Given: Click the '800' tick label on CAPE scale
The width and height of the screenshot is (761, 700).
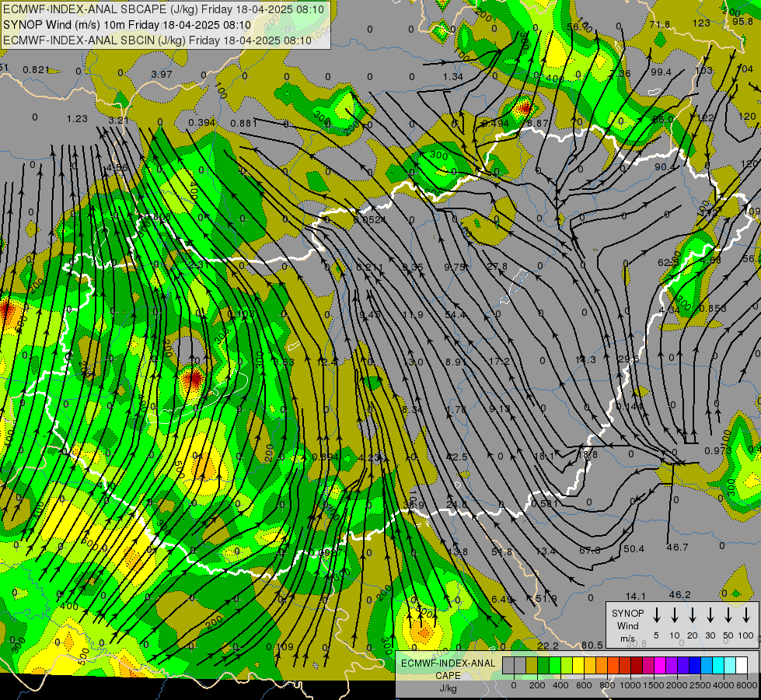Looking at the screenshot, I should (607, 685).
